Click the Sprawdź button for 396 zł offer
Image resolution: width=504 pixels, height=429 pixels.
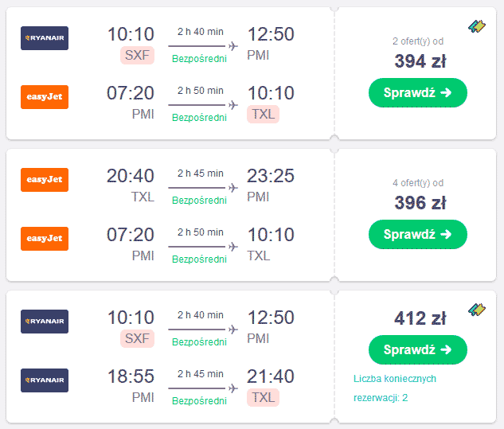(x=417, y=234)
